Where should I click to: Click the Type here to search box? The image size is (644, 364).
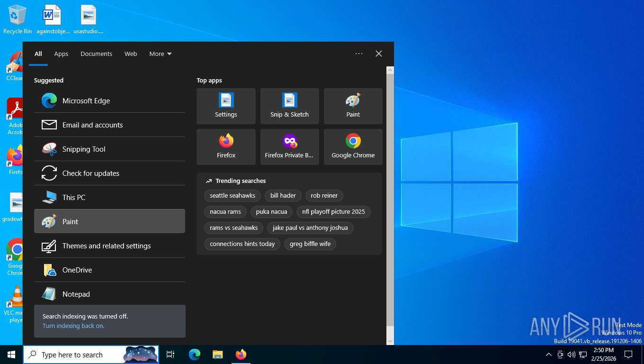(x=91, y=355)
